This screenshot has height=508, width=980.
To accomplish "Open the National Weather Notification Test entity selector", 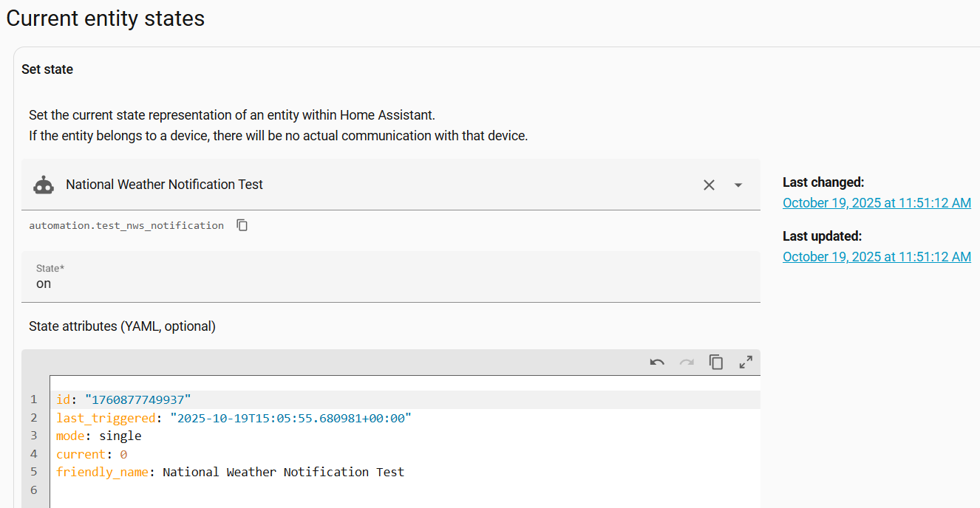I will [370, 185].
